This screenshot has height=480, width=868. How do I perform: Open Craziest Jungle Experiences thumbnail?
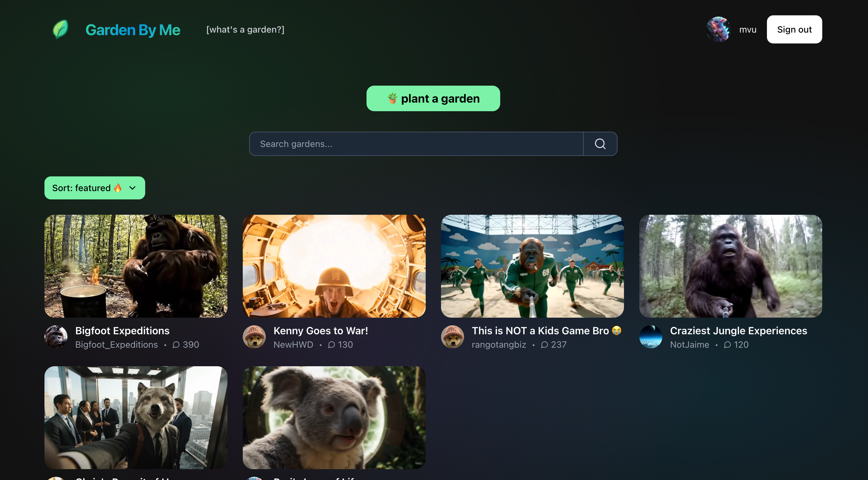pyautogui.click(x=730, y=266)
